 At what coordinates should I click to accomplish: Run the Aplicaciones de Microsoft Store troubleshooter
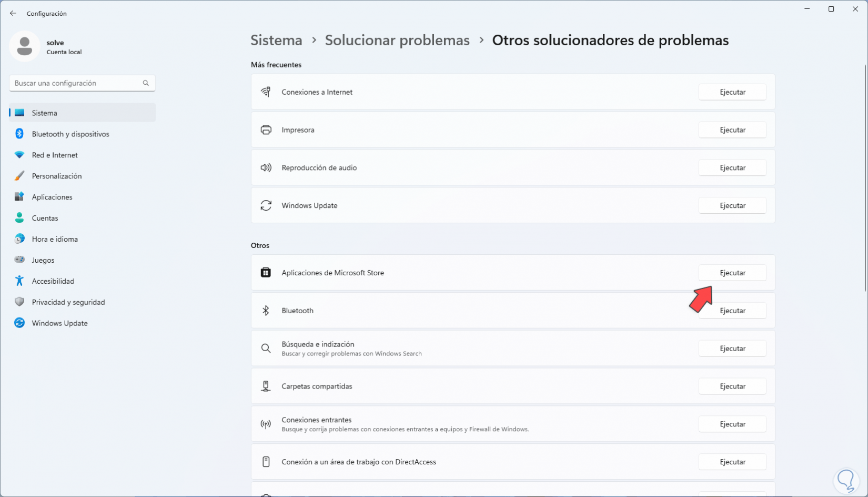click(x=732, y=273)
